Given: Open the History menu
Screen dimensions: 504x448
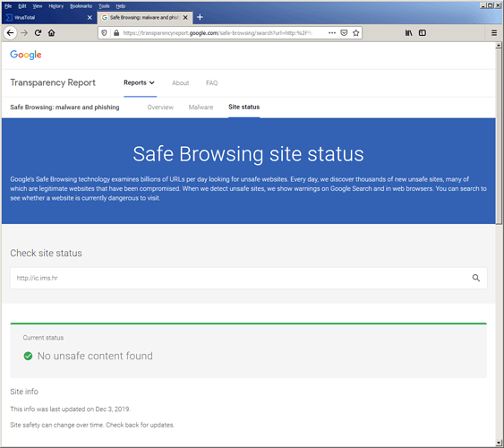Looking at the screenshot, I should pos(56,6).
